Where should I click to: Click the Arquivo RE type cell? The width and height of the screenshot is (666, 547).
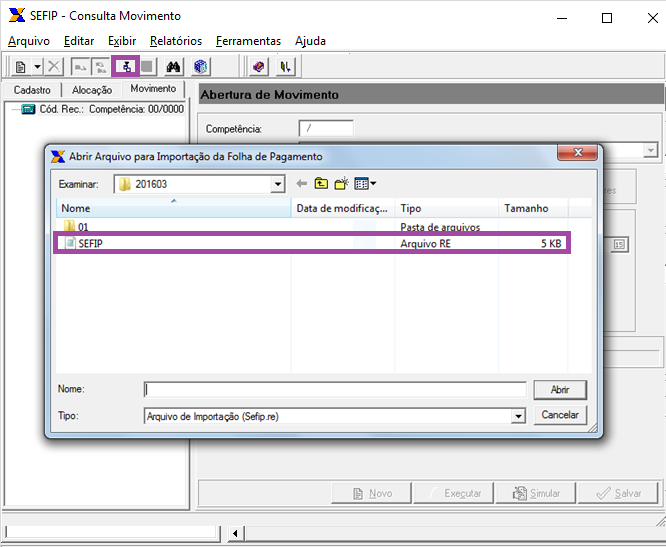tap(425, 244)
